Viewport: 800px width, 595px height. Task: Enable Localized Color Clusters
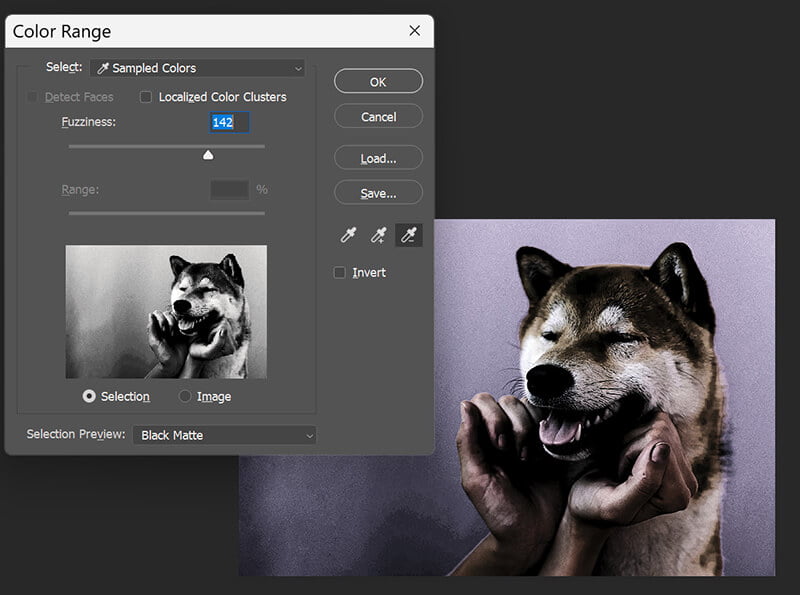point(146,97)
